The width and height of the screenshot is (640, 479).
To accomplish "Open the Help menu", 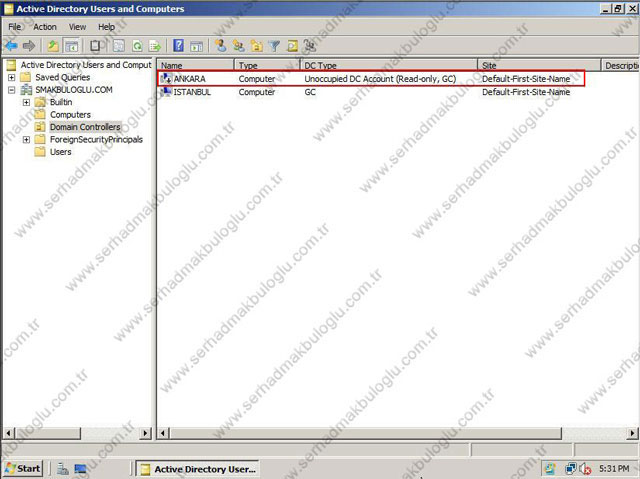I will [106, 27].
